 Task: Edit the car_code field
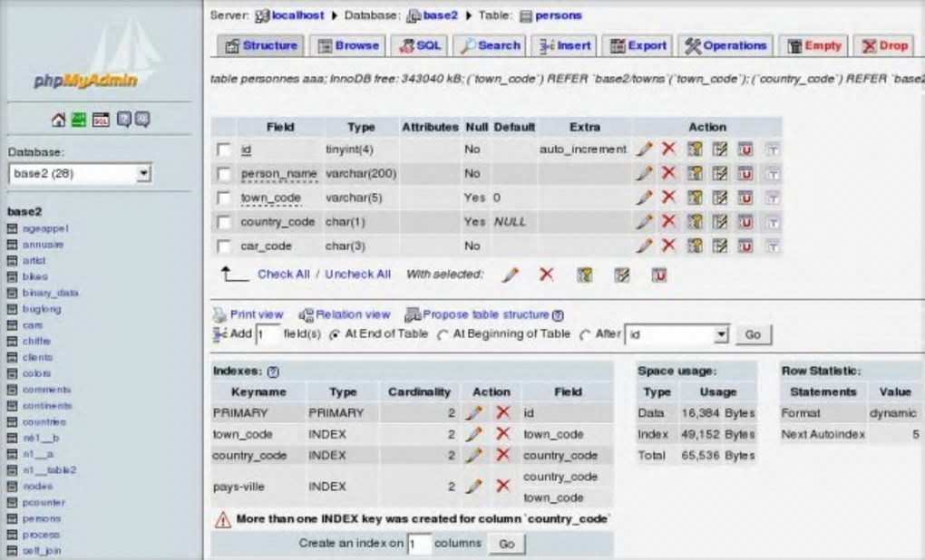644,246
